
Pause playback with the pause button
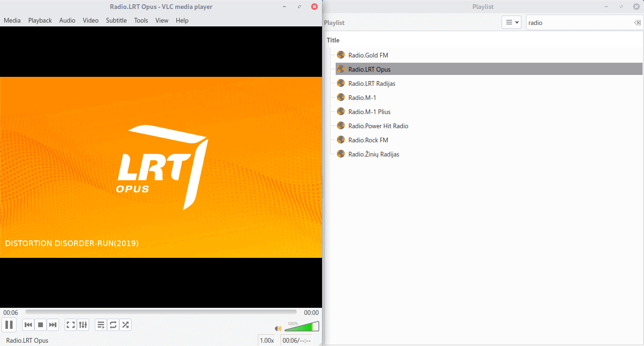coord(9,325)
